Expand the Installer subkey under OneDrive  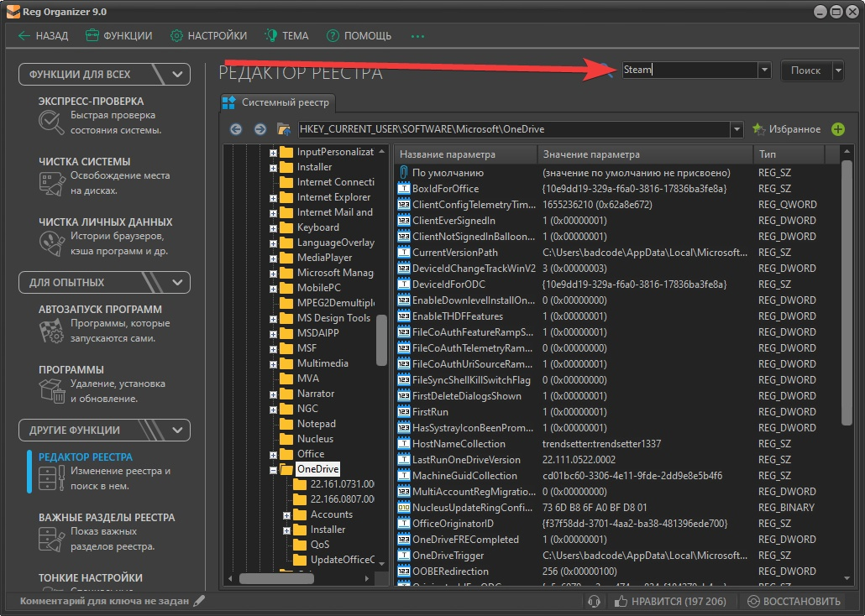[286, 530]
